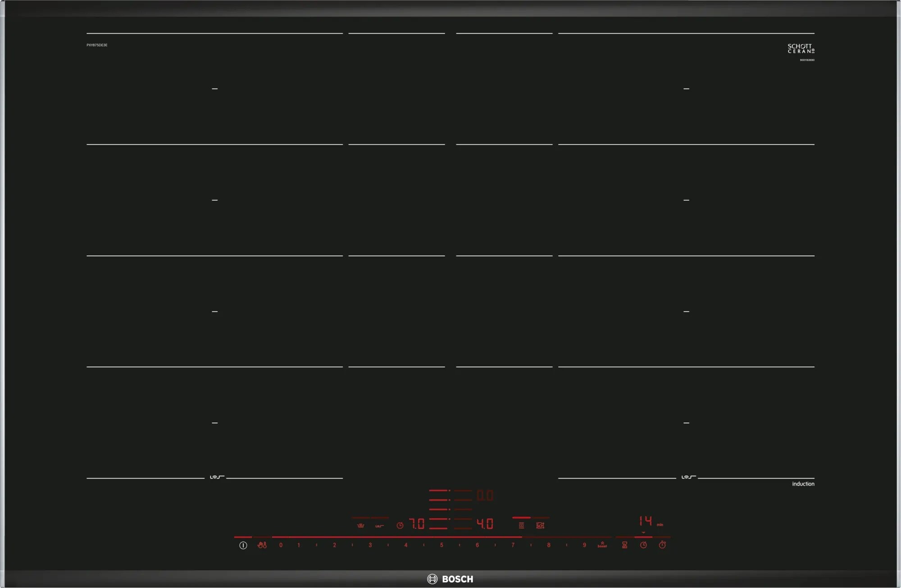901x588 pixels.
Task: Select the cooking time clock symbol
Action: pos(643,545)
